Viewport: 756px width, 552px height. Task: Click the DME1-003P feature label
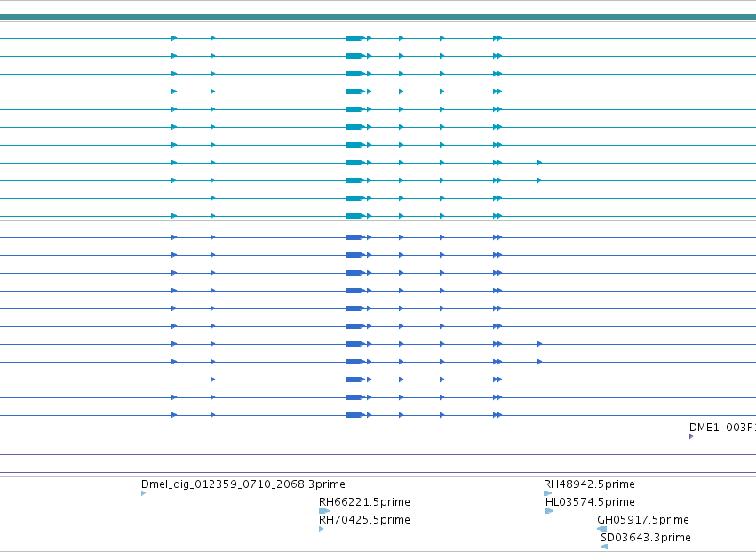723,428
